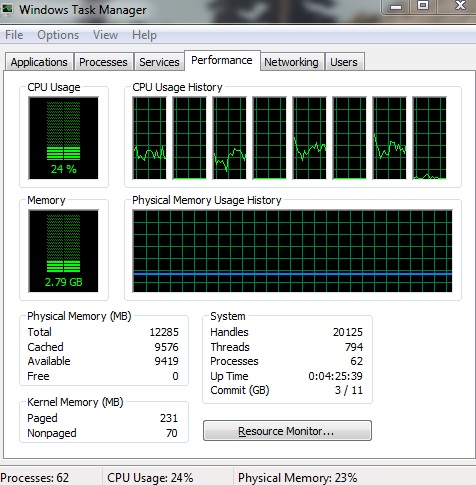The width and height of the screenshot is (476, 485).
Task: Open the Options menu
Action: [58, 35]
